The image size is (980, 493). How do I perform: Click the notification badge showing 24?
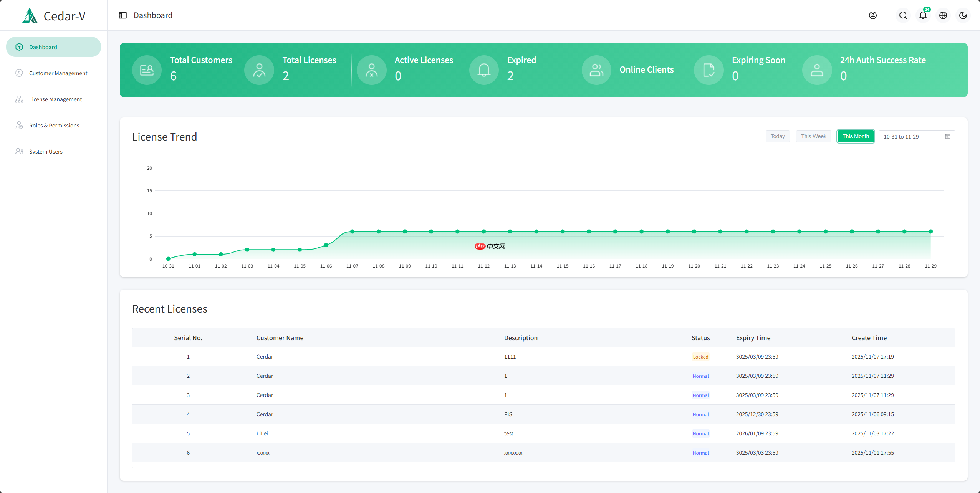[927, 10]
